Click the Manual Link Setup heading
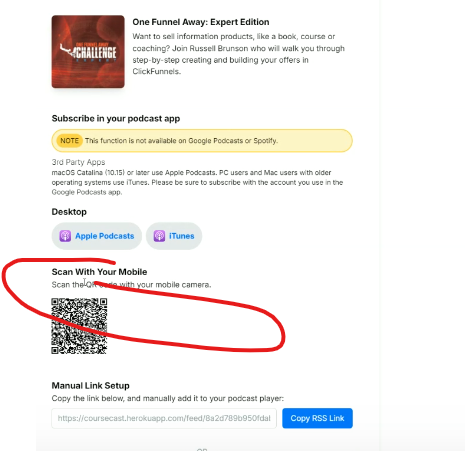 [x=91, y=386]
